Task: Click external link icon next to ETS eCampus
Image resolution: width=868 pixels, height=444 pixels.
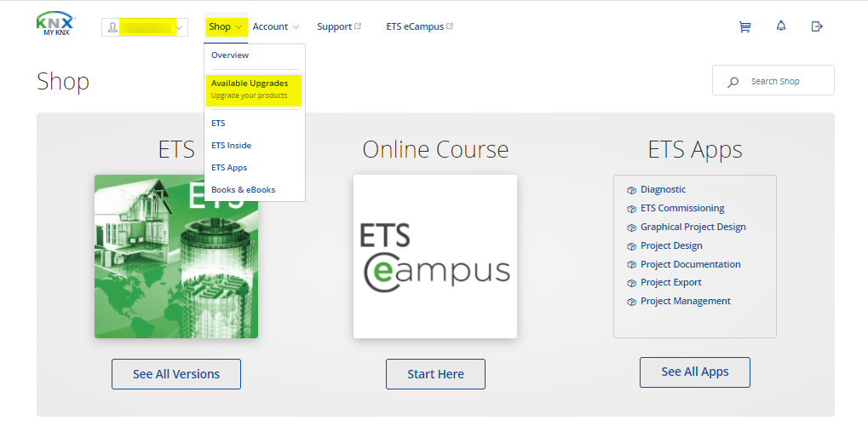Action: pos(450,26)
